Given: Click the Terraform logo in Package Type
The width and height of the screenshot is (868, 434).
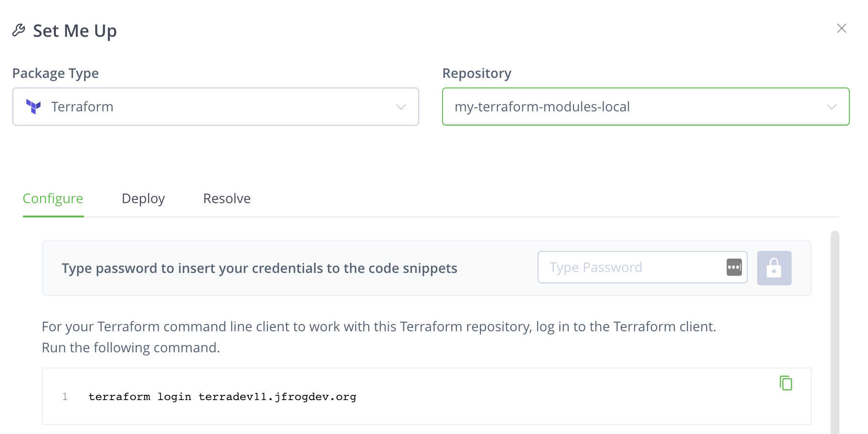Looking at the screenshot, I should (x=33, y=107).
